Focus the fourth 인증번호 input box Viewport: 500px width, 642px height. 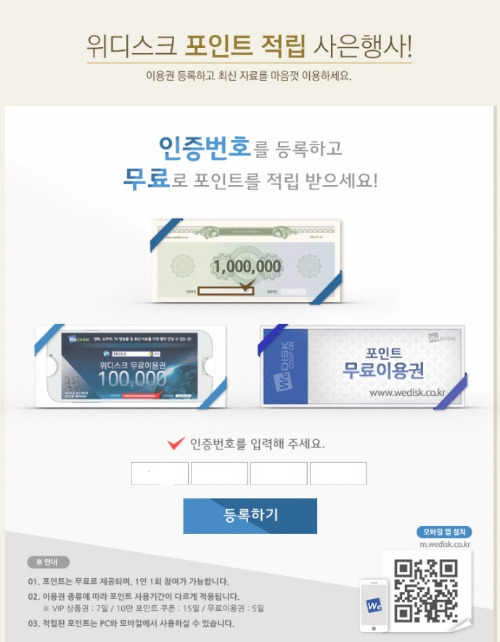tap(338, 473)
